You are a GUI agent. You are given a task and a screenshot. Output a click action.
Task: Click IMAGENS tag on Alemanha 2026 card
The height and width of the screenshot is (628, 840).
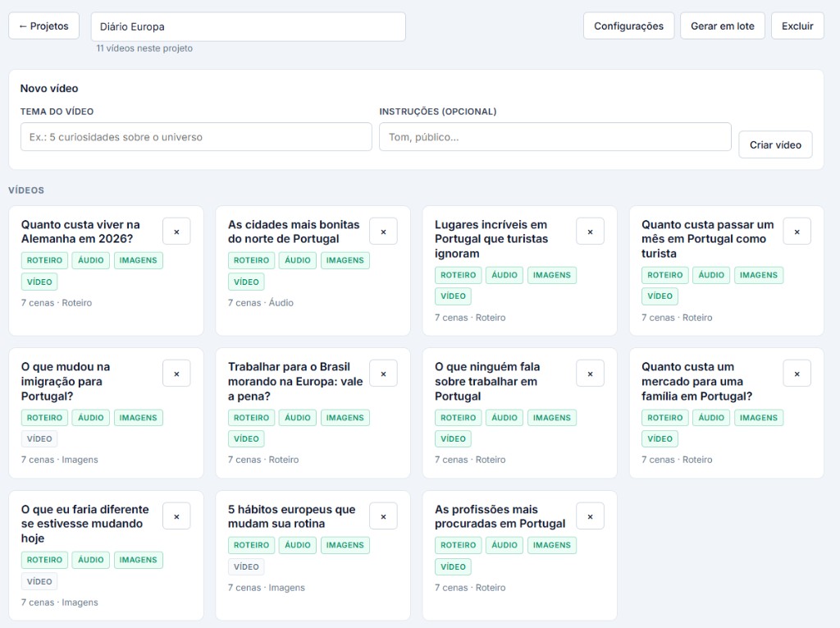[138, 260]
